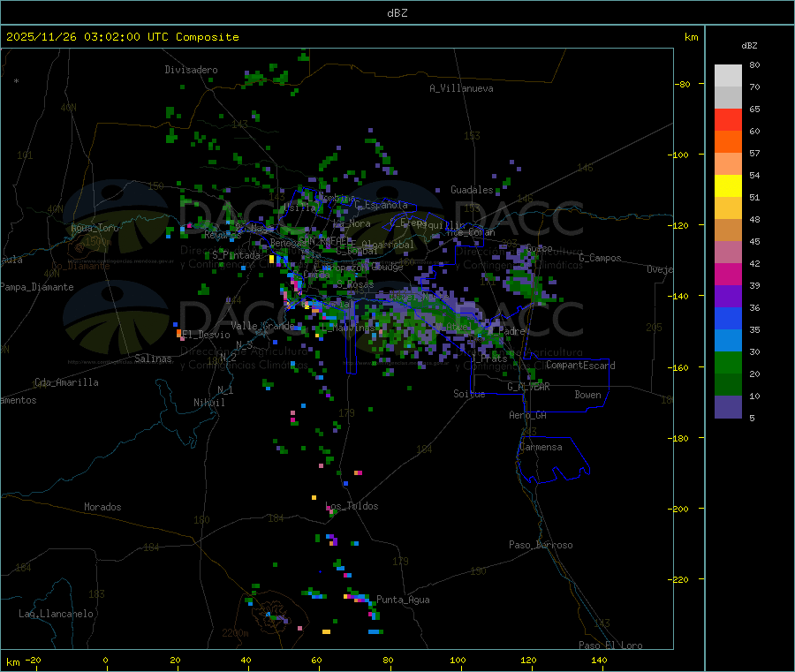Image resolution: width=795 pixels, height=672 pixels.
Task: Click the 'Pampa_Diamante' map label
Action: [37, 287]
